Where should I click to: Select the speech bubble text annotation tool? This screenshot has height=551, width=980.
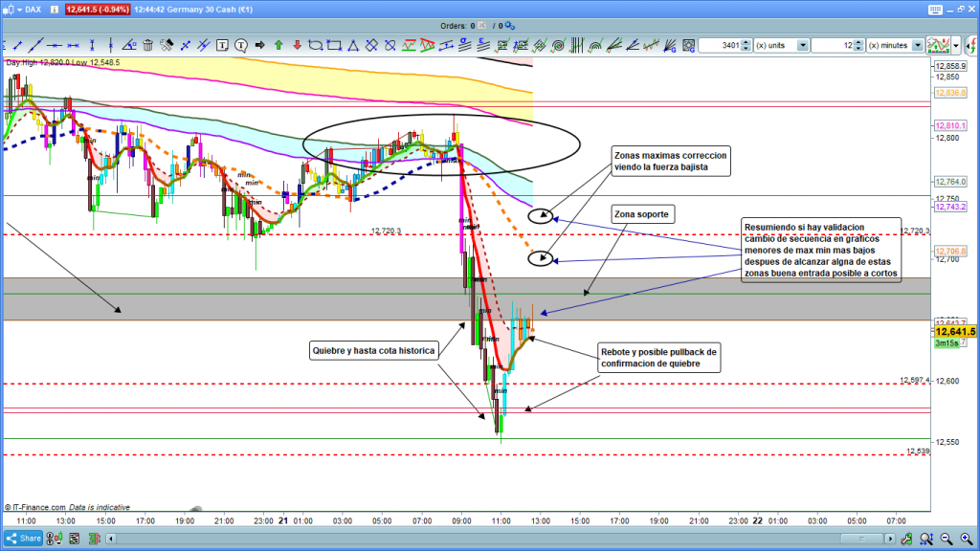click(x=241, y=45)
